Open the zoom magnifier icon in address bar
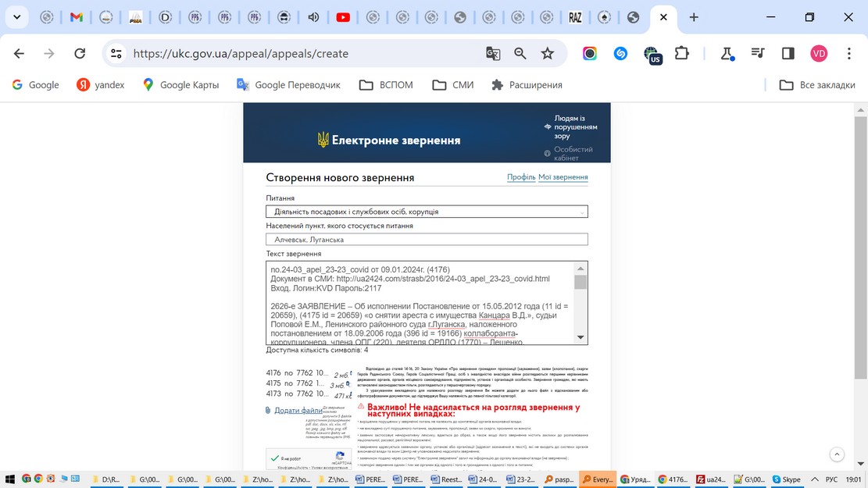This screenshot has width=868, height=488. 520,54
